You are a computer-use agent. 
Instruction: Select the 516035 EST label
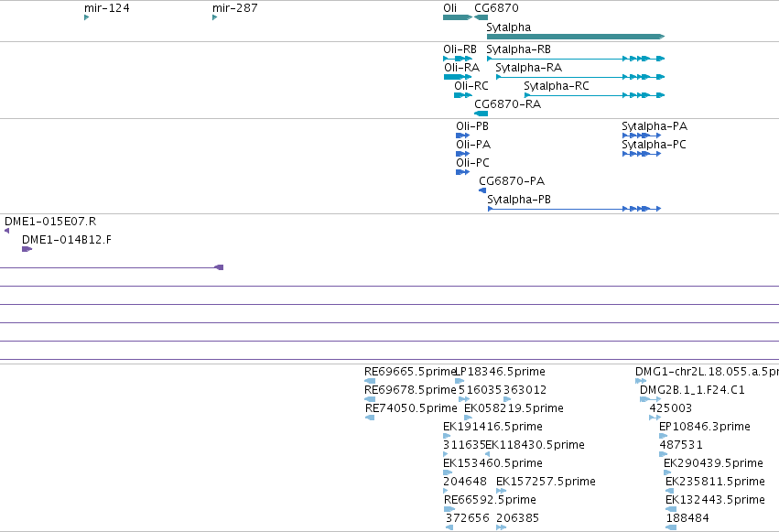[480, 390]
